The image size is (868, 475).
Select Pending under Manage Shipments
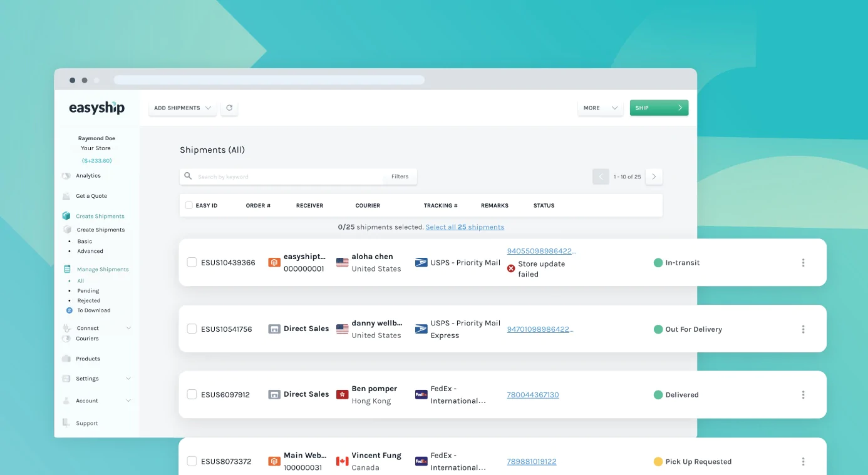(x=88, y=291)
